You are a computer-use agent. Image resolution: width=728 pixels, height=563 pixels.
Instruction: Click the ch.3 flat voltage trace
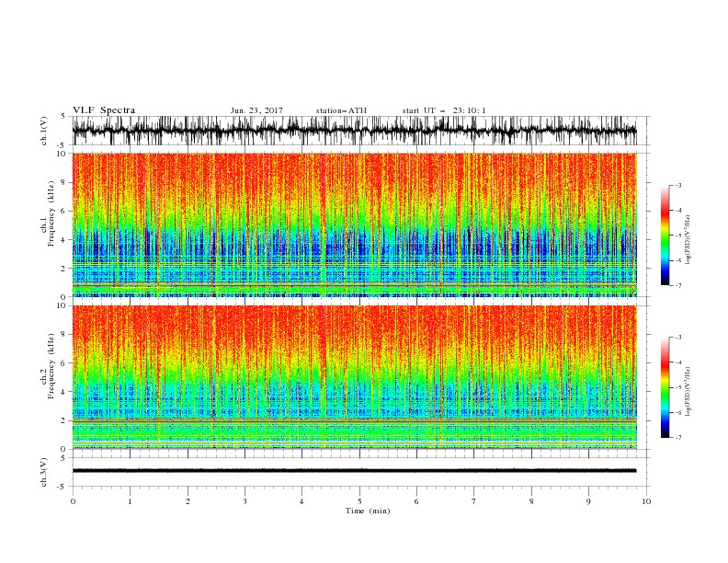point(354,471)
